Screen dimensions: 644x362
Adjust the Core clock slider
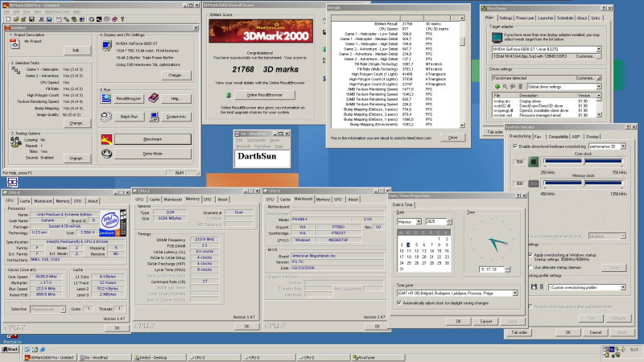584,162
